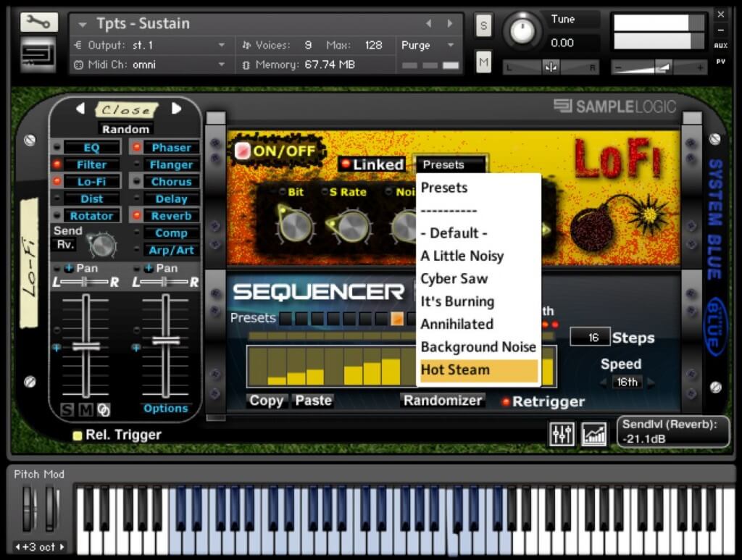The height and width of the screenshot is (560, 742).
Task: Select the - Default - preset
Action: [478, 233]
